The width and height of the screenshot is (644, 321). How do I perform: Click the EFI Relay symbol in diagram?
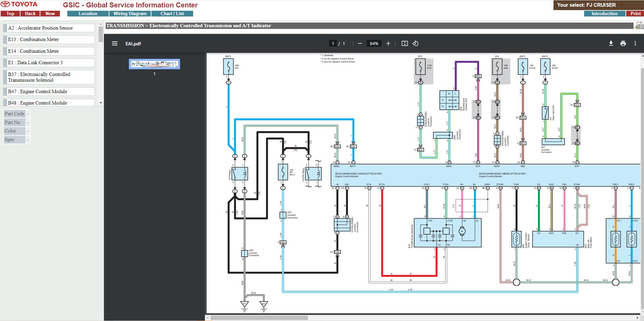[x=240, y=174]
